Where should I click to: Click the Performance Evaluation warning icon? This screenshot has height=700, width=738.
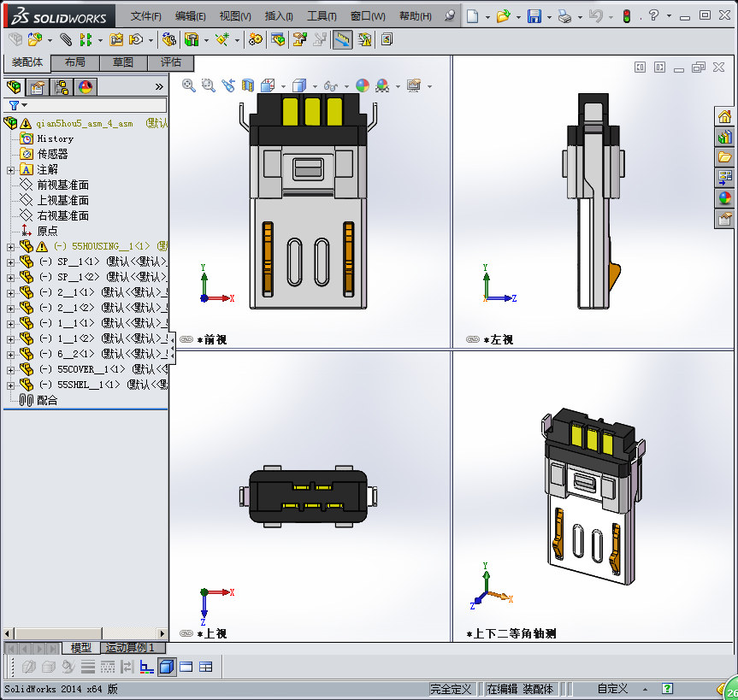tap(364, 39)
